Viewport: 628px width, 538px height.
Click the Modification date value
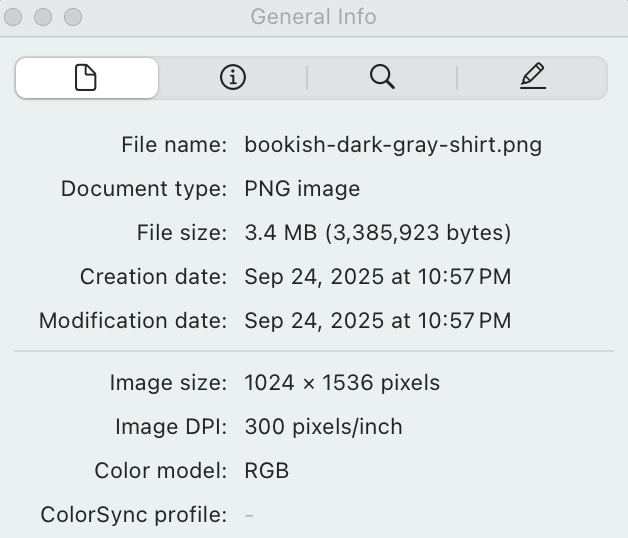[x=378, y=321]
